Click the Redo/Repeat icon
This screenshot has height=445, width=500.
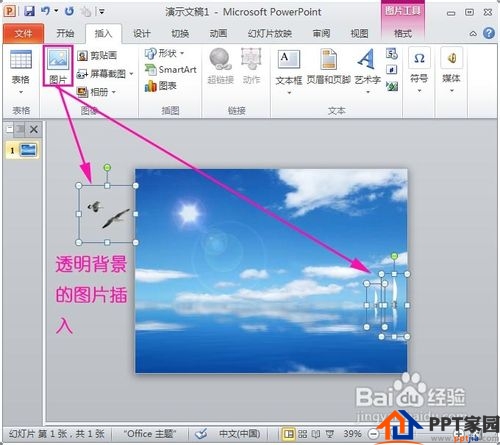coord(69,11)
